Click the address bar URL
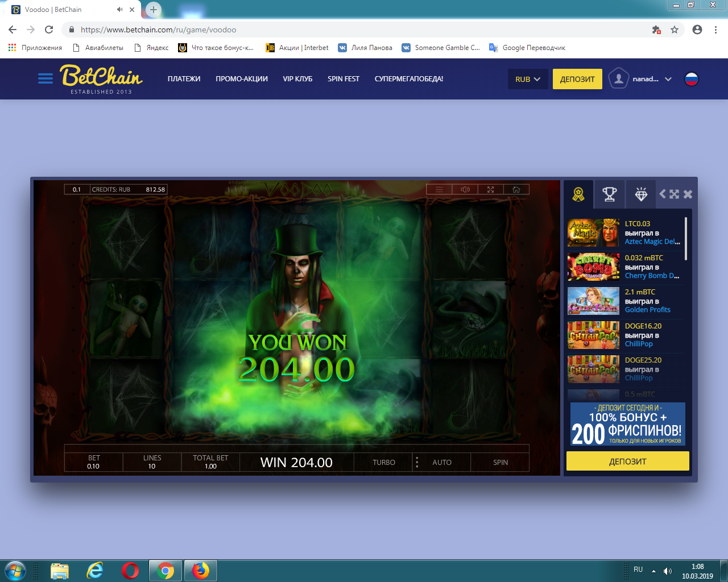This screenshot has width=728, height=582. coord(158,30)
